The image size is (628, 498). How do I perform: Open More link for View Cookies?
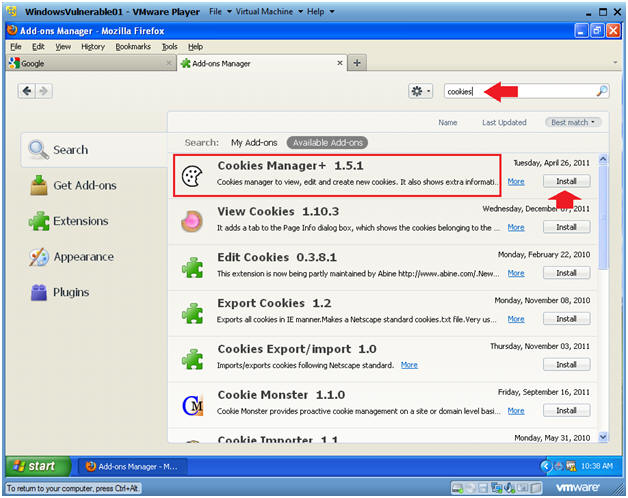tap(516, 228)
